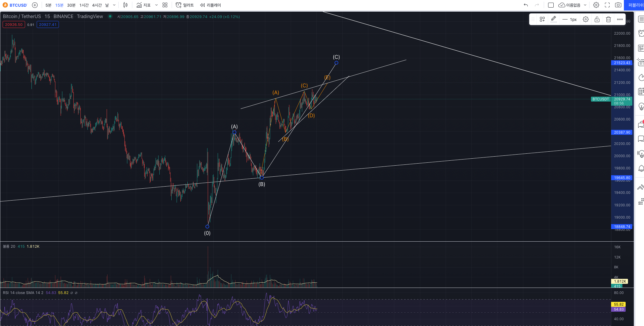Click the yellow 55.82 RSI value label
This screenshot has height=326, width=644.
coord(619,304)
